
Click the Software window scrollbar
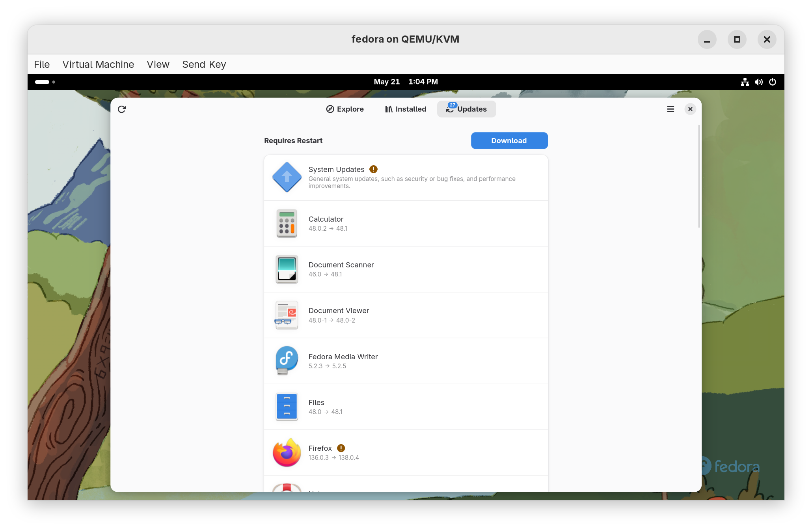(699, 176)
